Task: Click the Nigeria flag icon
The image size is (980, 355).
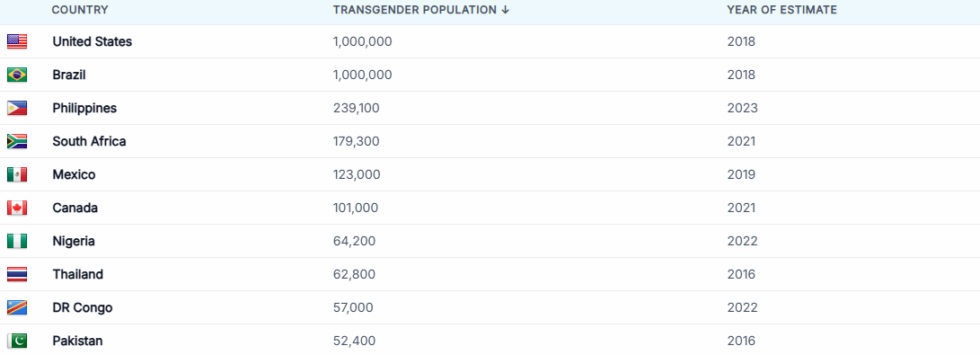Action: 17,241
